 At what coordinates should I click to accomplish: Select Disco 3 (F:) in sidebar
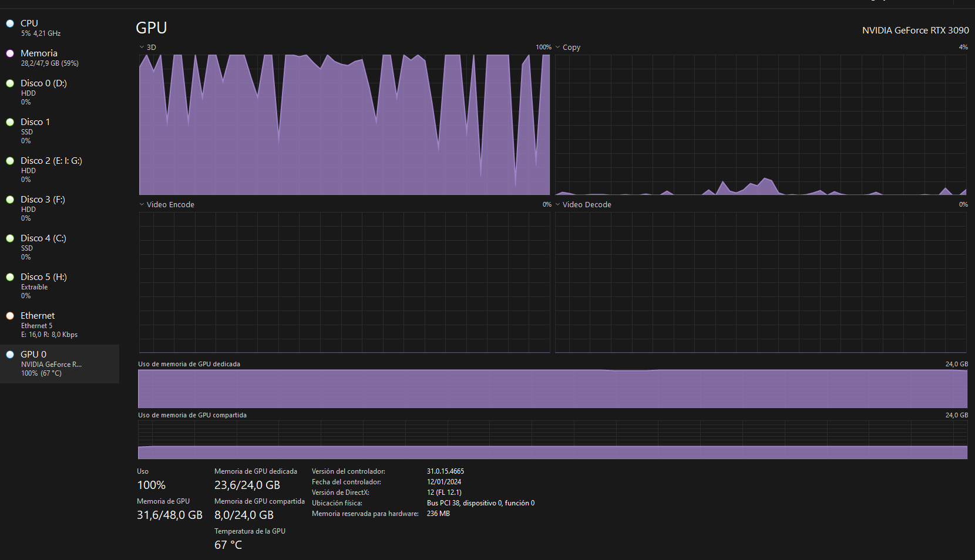42,200
